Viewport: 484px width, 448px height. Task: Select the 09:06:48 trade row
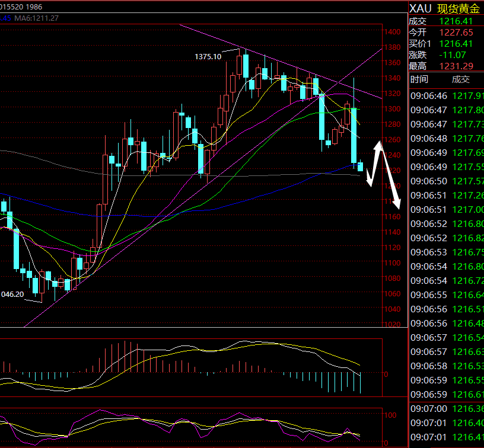pos(447,139)
